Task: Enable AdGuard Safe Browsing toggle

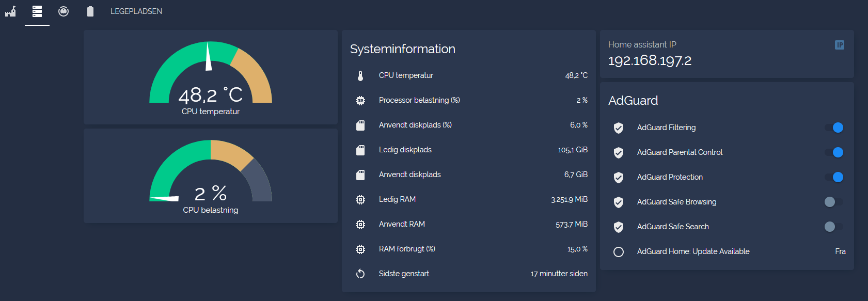Action: 834,202
